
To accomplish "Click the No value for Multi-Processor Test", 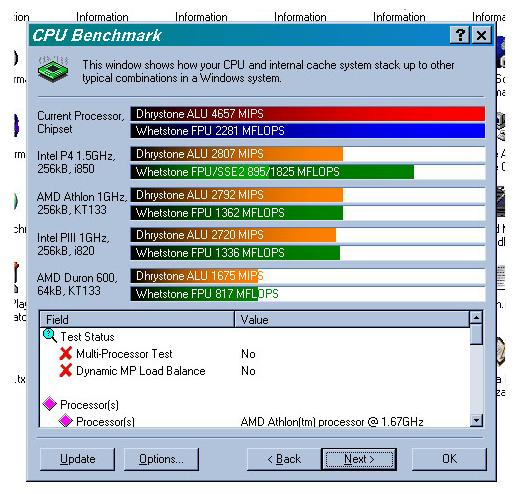I will click(248, 354).
